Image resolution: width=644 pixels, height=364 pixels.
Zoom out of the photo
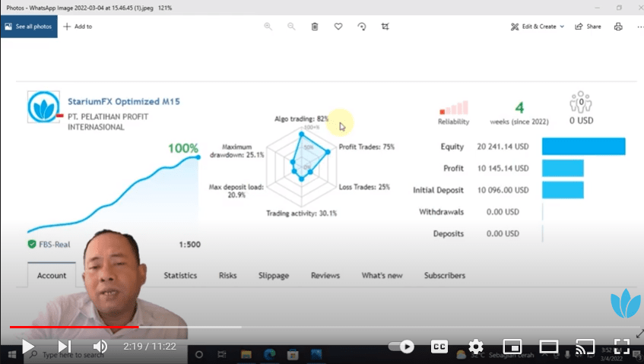291,27
